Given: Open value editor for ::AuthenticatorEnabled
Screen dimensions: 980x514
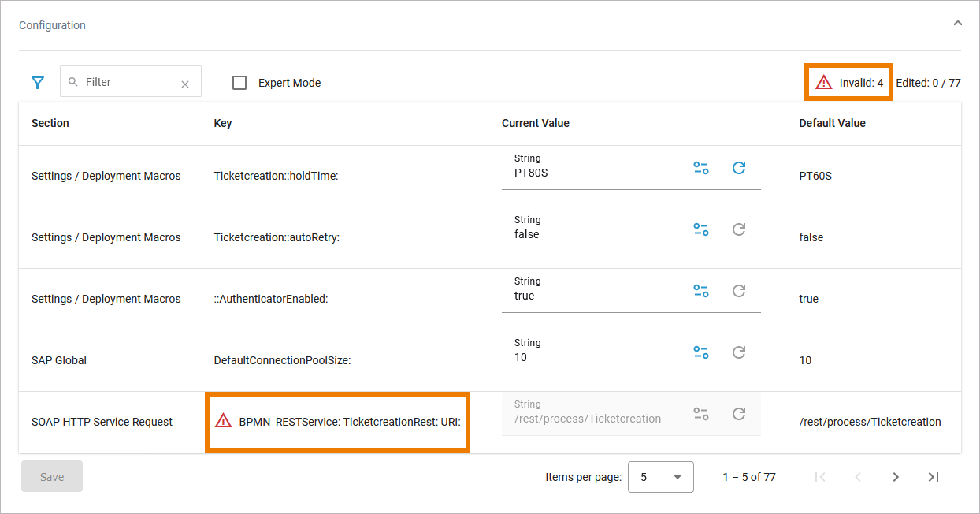Looking at the screenshot, I should [x=700, y=291].
